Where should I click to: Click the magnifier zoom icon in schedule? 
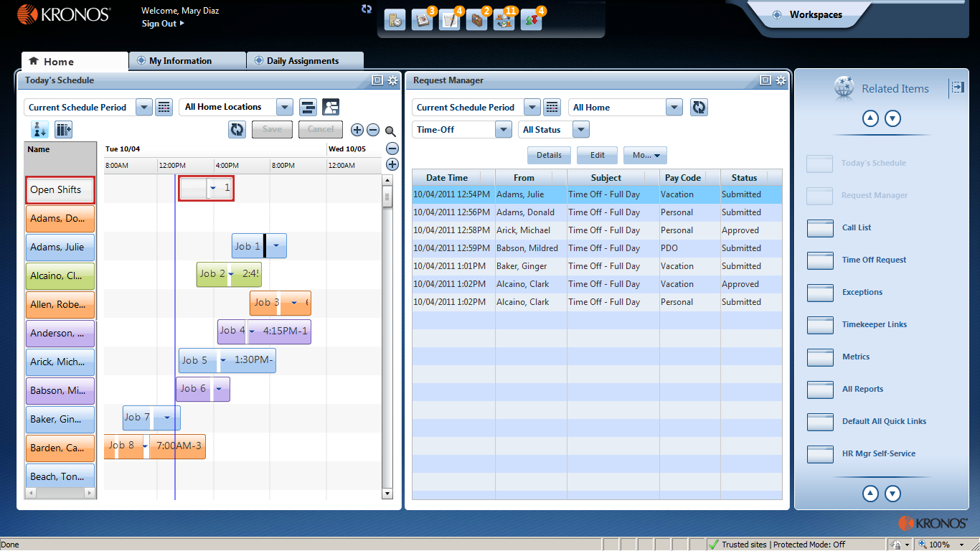click(390, 131)
